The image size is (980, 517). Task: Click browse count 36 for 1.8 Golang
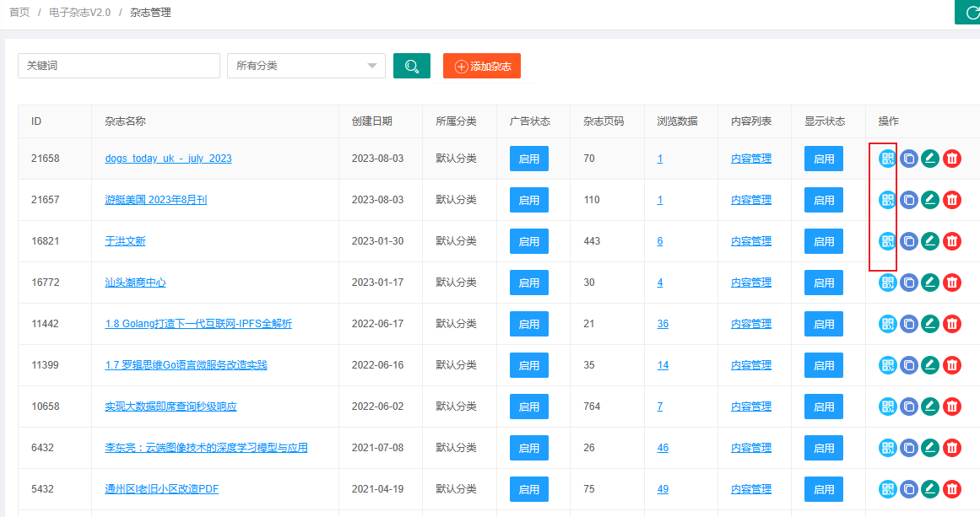(663, 324)
